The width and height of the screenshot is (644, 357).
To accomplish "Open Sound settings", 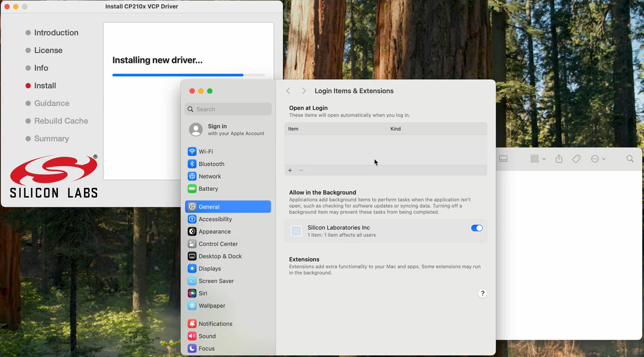I will point(228,336).
